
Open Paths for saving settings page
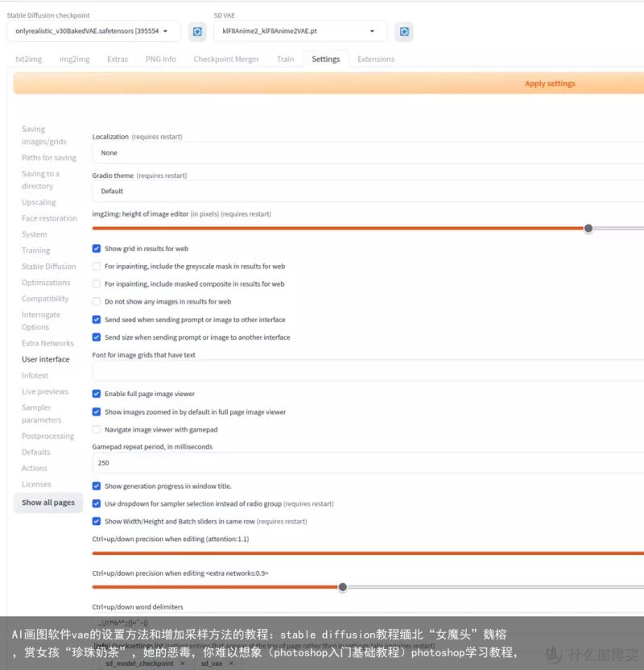tap(49, 158)
